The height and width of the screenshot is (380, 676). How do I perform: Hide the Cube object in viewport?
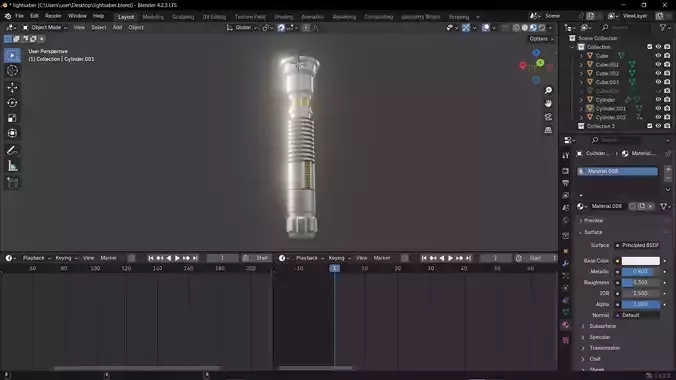tap(658, 56)
